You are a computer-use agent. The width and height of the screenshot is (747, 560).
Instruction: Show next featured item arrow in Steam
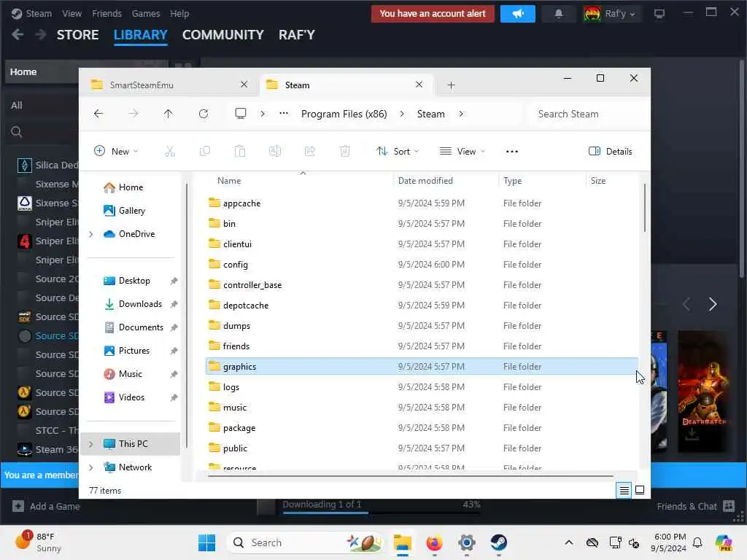pyautogui.click(x=713, y=304)
